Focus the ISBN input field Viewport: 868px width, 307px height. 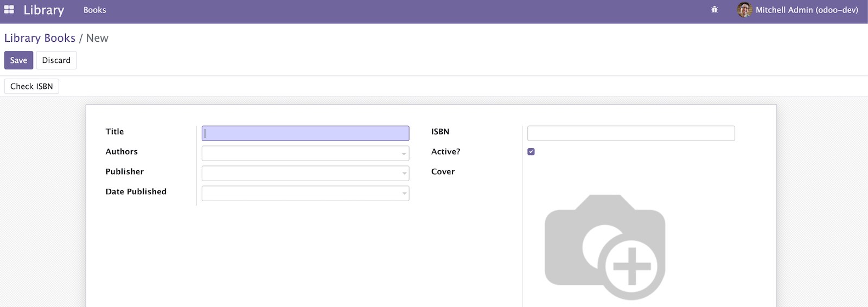click(x=631, y=133)
